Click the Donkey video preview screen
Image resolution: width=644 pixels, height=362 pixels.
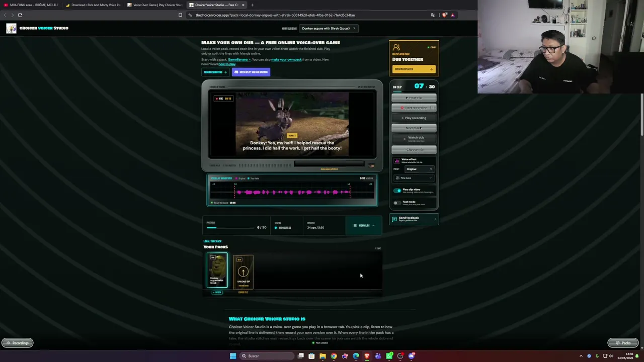pyautogui.click(x=292, y=124)
